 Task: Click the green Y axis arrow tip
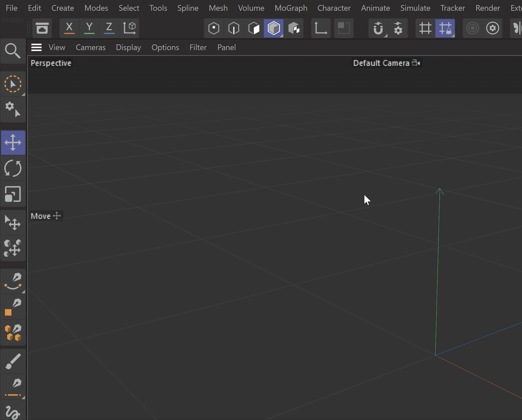[440, 191]
